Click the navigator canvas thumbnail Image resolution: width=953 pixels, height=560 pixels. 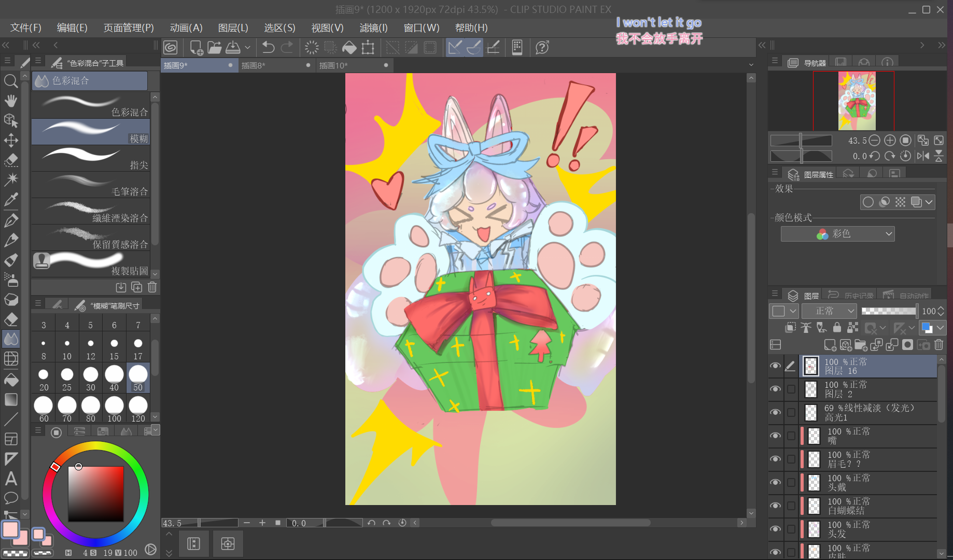pyautogui.click(x=857, y=101)
